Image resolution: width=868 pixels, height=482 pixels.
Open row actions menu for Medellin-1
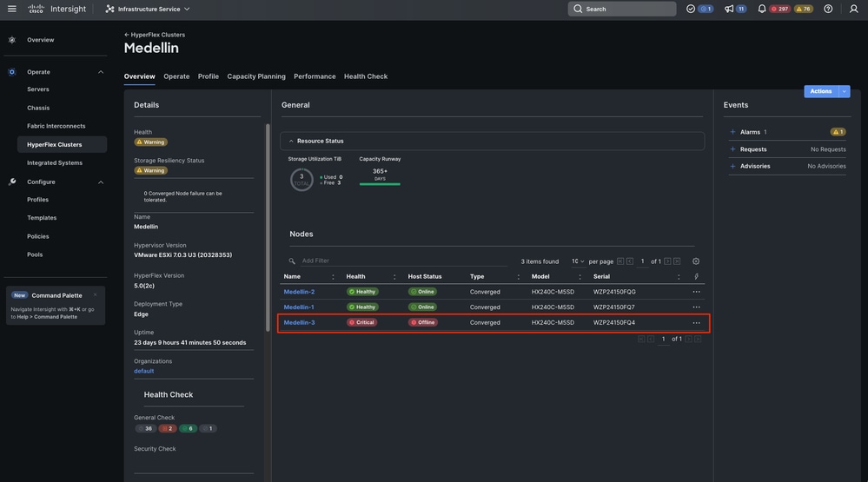696,307
